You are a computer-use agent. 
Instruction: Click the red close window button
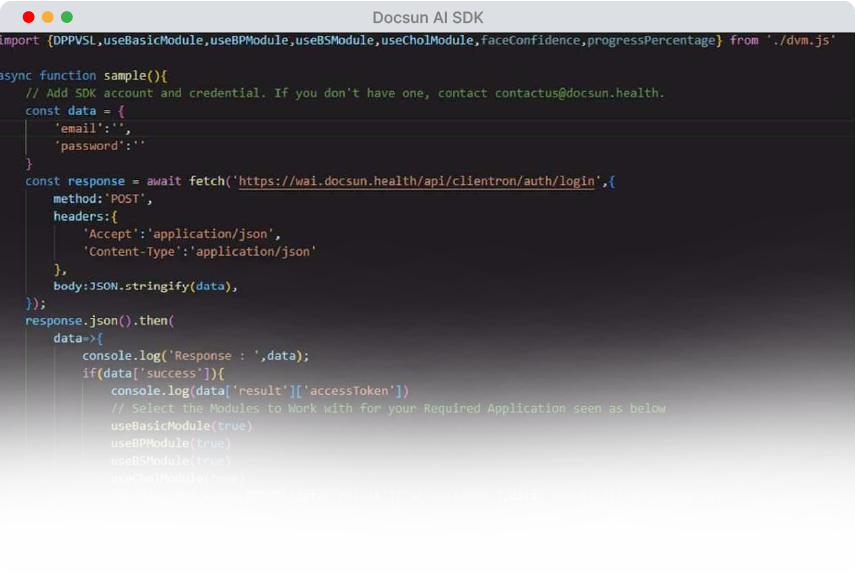click(x=29, y=17)
